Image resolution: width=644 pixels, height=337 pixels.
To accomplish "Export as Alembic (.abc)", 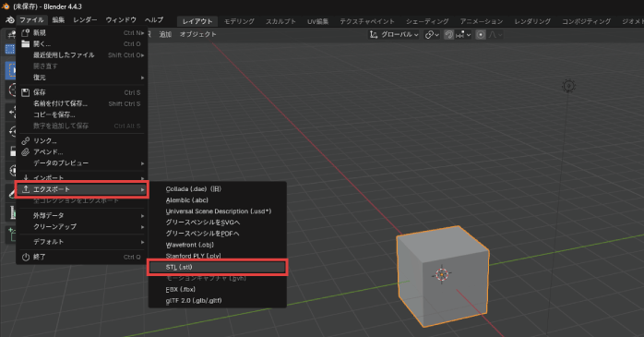I will (217, 200).
